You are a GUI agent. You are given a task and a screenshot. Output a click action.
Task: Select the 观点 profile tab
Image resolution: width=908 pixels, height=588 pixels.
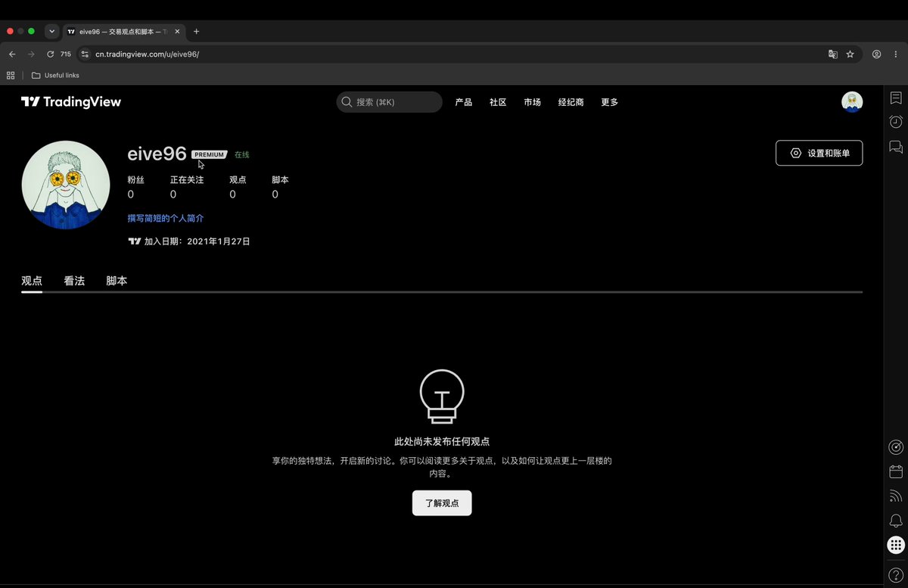[x=32, y=281]
